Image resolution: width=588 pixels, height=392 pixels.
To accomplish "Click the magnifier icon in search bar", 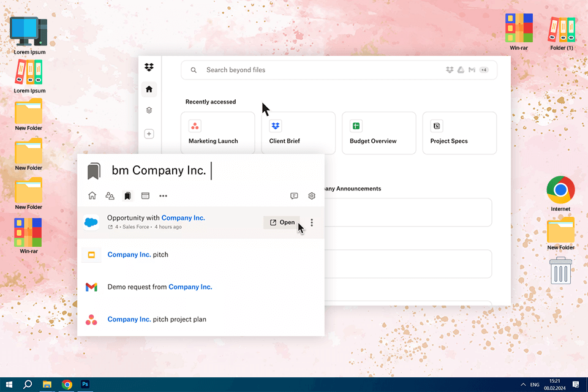I will 194,70.
